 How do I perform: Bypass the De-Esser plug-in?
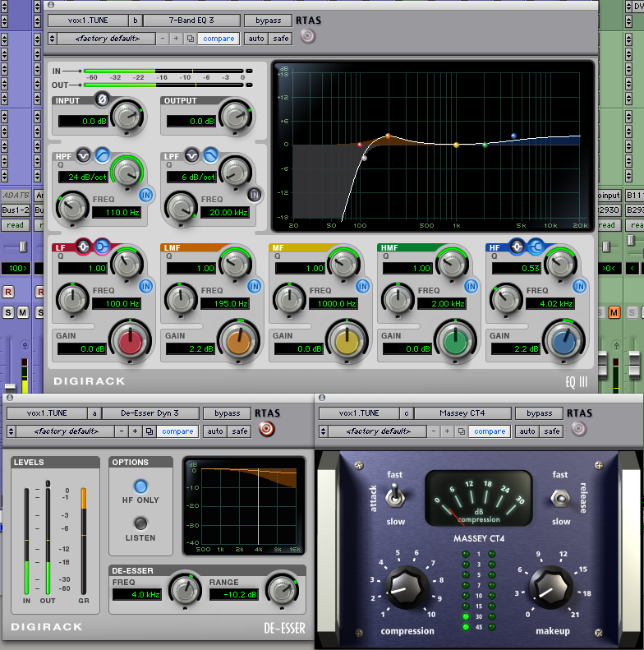click(x=227, y=413)
